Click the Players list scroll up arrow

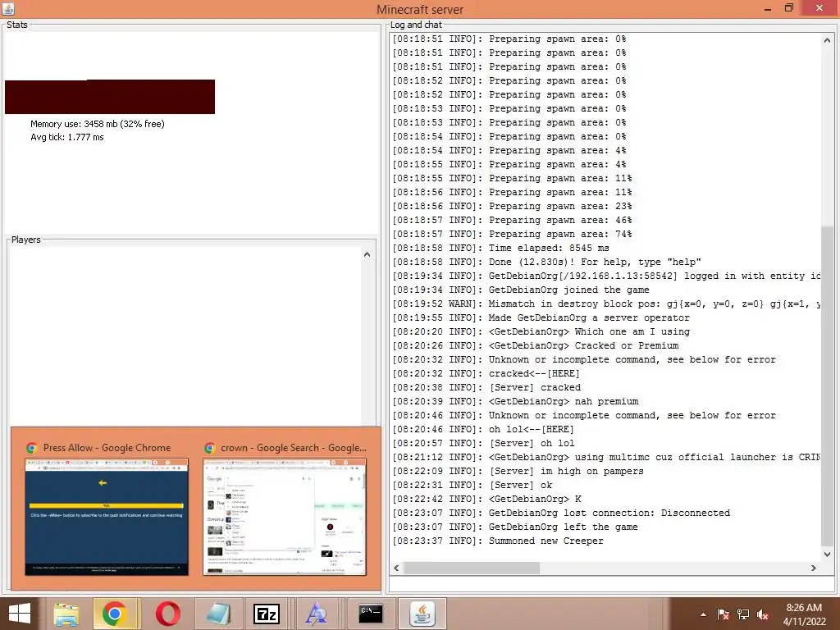[367, 255]
